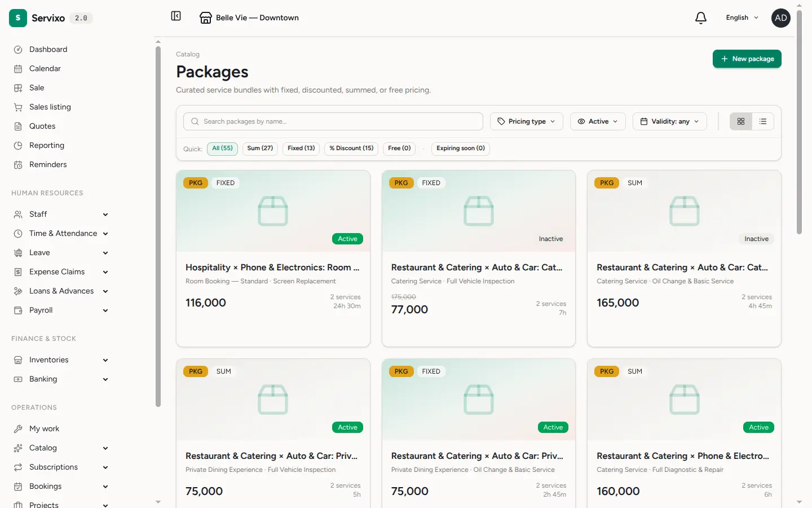Click the Banking icon
The height and width of the screenshot is (508, 812).
click(18, 379)
